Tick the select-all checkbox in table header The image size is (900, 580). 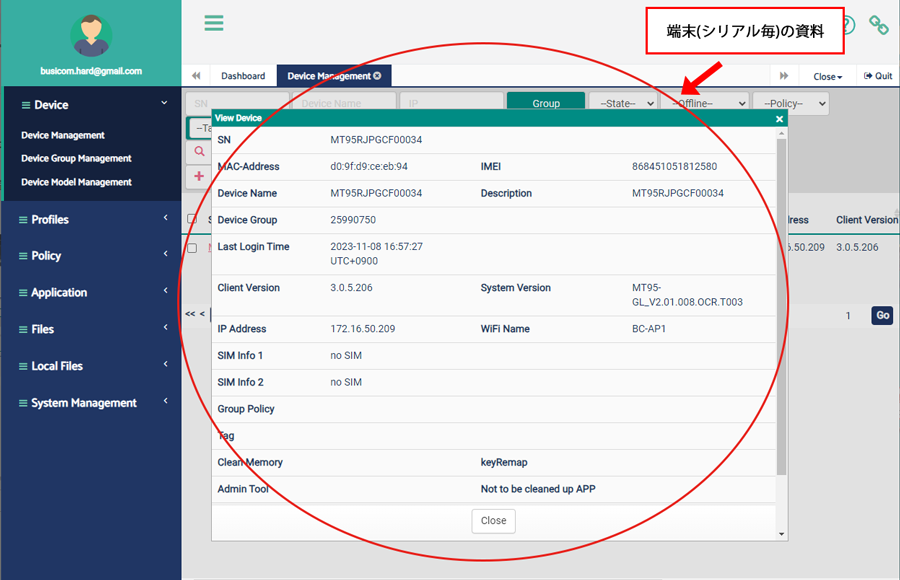pos(192,219)
